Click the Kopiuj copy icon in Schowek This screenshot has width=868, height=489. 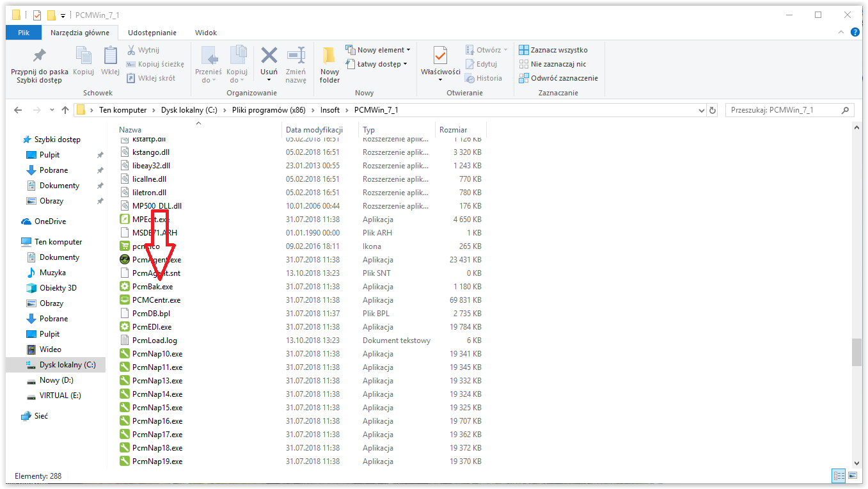tap(83, 55)
